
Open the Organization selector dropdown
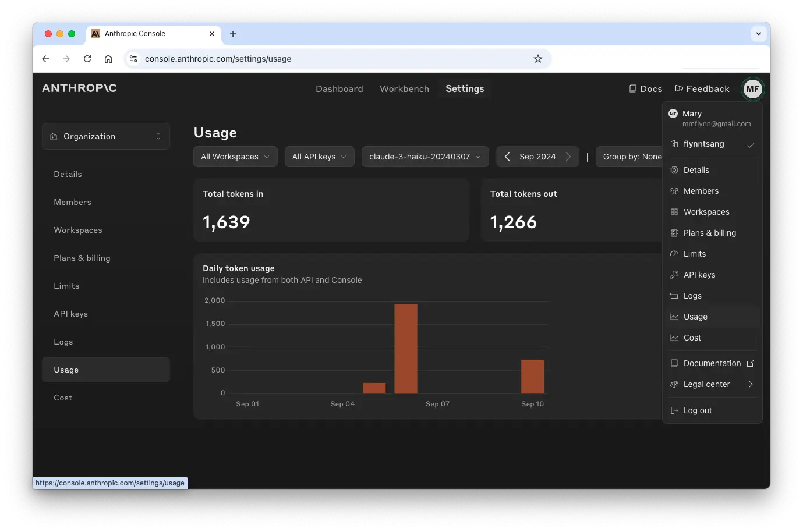[x=106, y=136]
